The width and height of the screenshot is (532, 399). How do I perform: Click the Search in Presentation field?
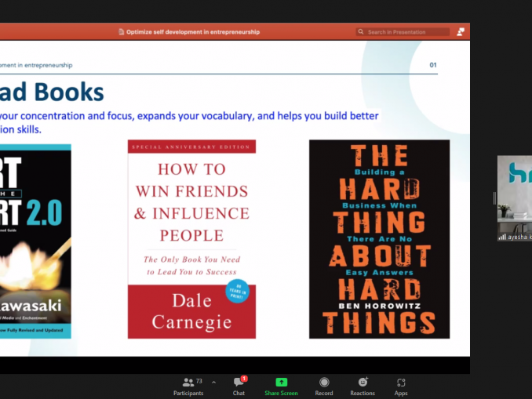tap(403, 32)
